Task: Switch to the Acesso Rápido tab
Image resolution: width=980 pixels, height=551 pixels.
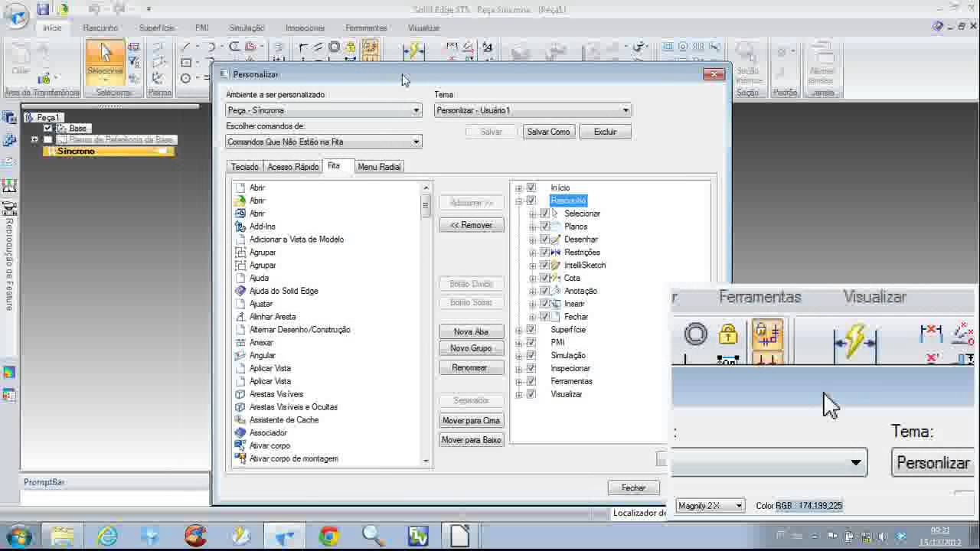Action: 293,167
